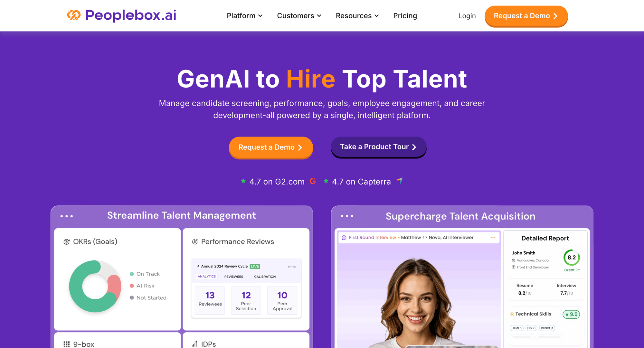Expand the Customers dropdown menu
Viewport: 644px width, 348px height.
299,16
